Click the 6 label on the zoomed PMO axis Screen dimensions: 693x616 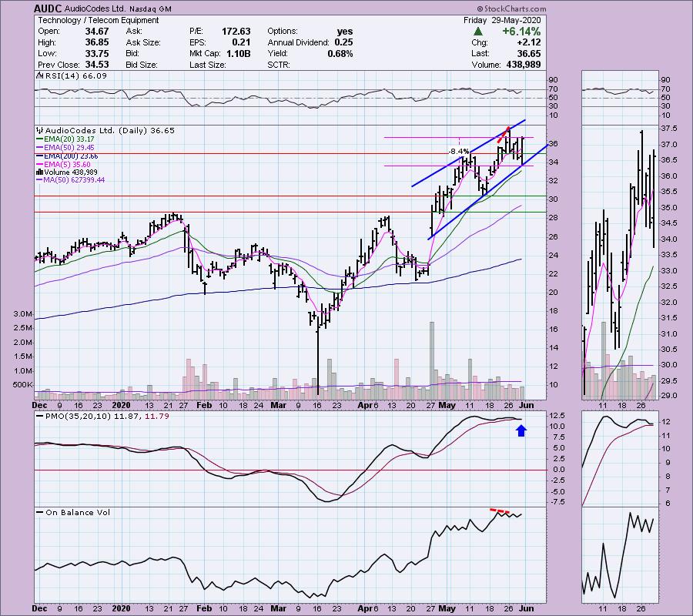click(668, 504)
